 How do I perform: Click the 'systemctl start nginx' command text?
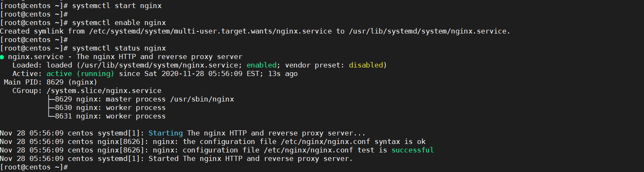(x=117, y=6)
